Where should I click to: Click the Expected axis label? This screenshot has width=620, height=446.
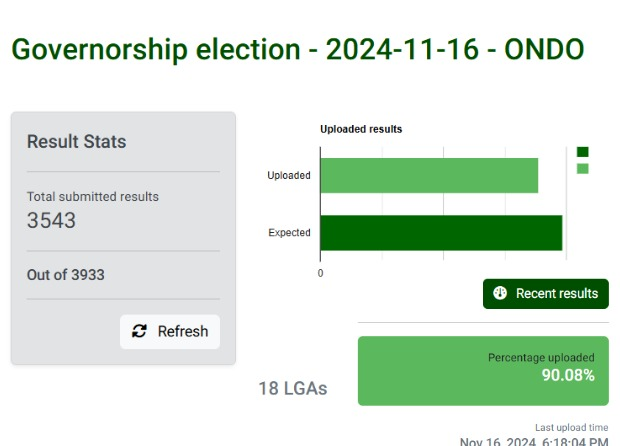coord(289,233)
